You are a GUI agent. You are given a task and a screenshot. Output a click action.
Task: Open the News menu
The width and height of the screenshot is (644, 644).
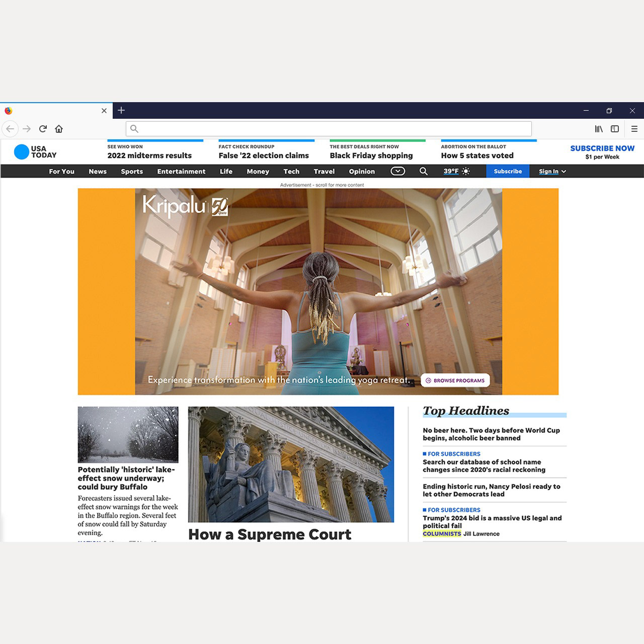[x=98, y=171]
